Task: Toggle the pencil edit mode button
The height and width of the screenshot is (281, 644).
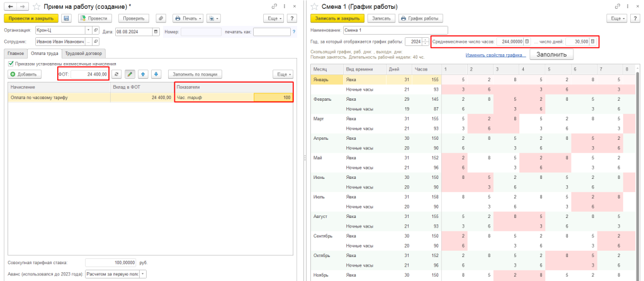Action: tap(130, 74)
